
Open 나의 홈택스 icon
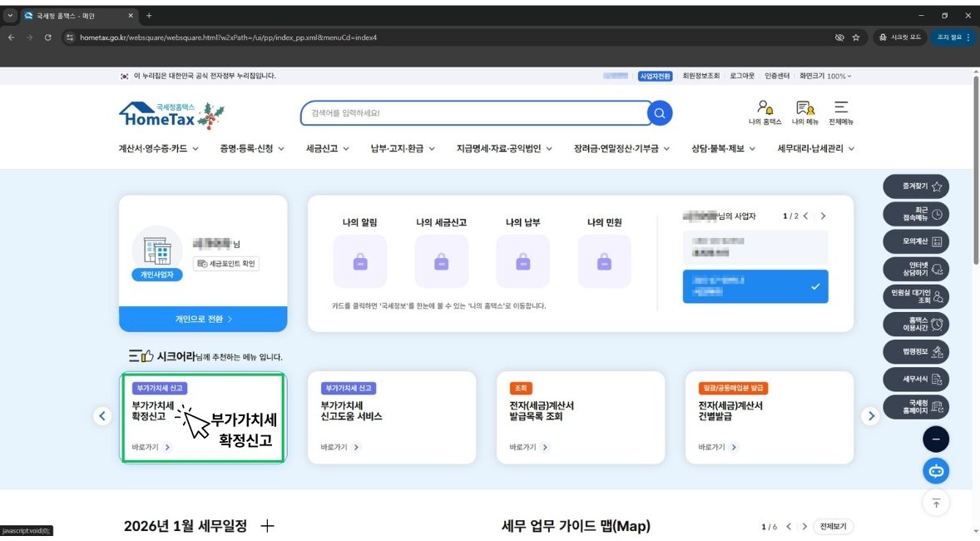[765, 112]
